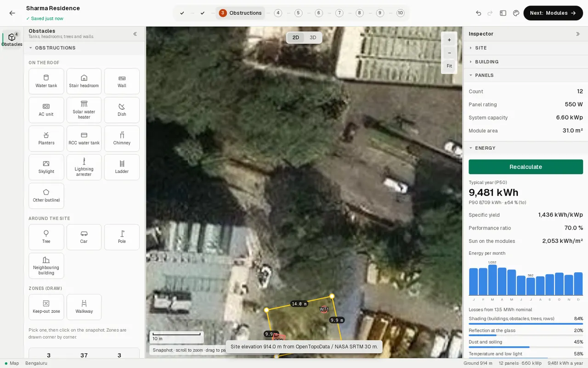Select the Stair headroom obstacle
588x368 pixels.
(x=84, y=81)
